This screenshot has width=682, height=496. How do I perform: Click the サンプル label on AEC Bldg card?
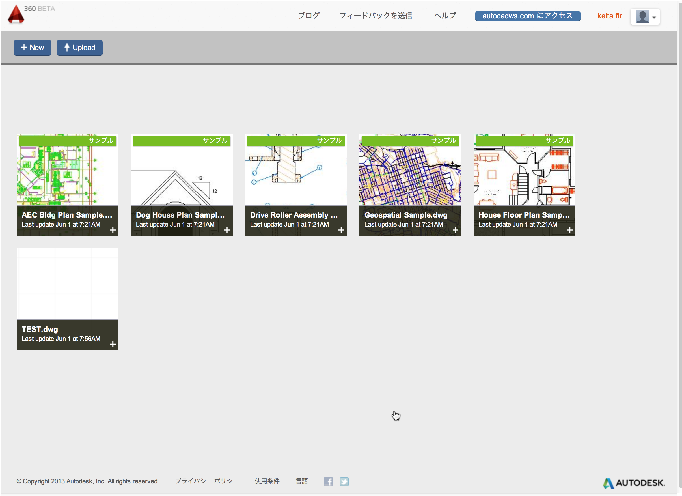click(101, 141)
